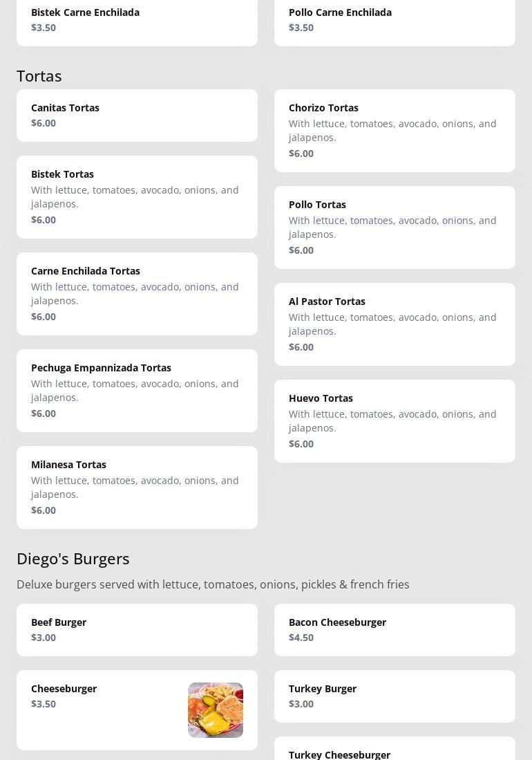Viewport: 532px width, 760px height.
Task: Click the Pechuga Empannizada Tortas item
Action: coord(137,391)
